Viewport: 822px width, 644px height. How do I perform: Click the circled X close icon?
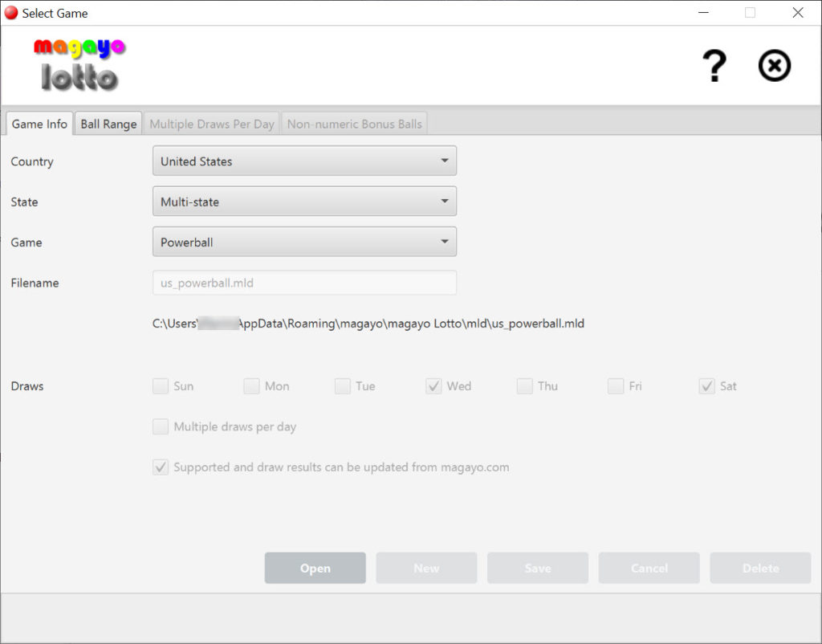point(774,66)
